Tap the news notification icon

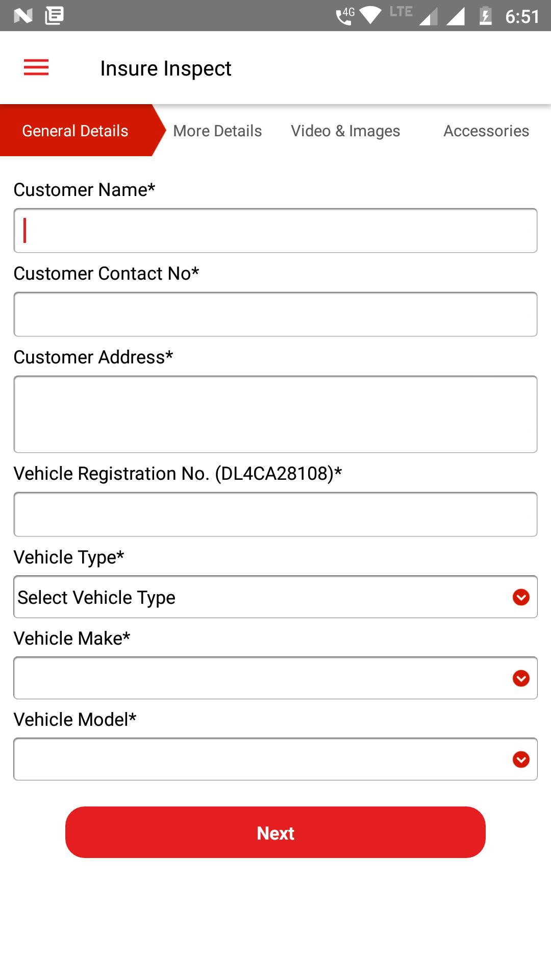point(54,16)
